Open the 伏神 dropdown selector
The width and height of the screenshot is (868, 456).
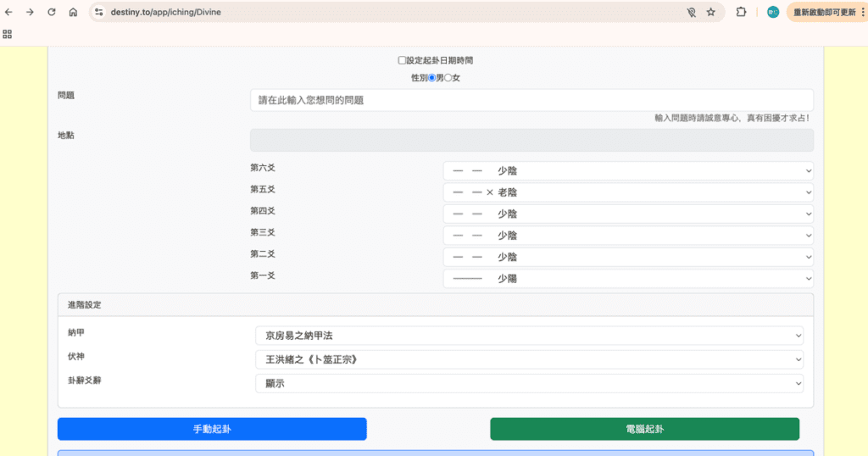(529, 359)
